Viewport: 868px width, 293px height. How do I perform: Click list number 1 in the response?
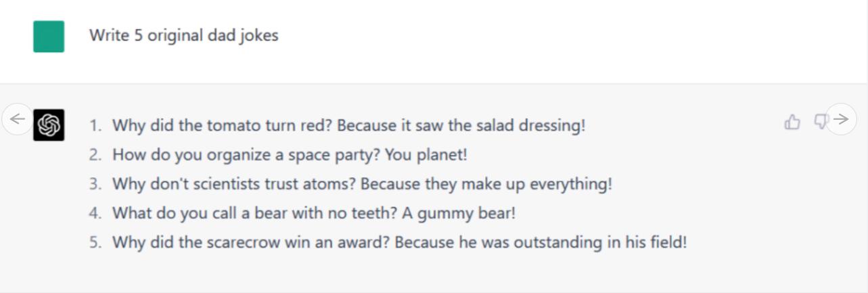[96, 125]
